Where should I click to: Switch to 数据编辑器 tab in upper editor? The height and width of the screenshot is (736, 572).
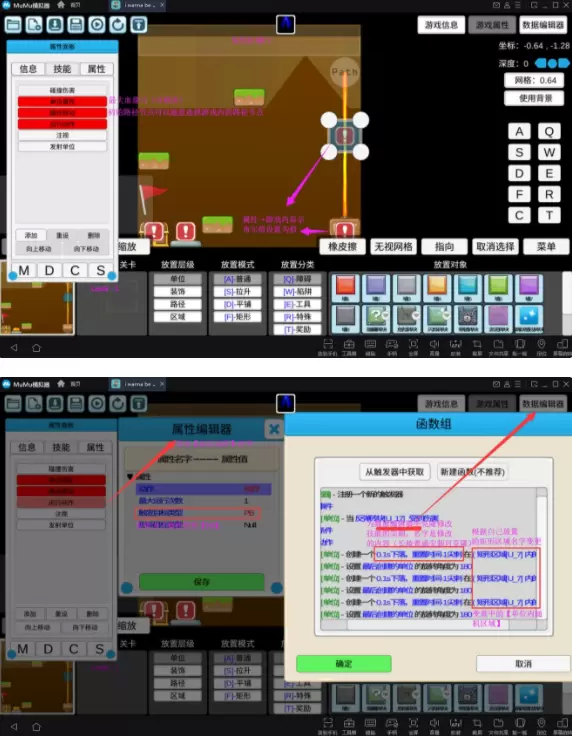[x=543, y=25]
